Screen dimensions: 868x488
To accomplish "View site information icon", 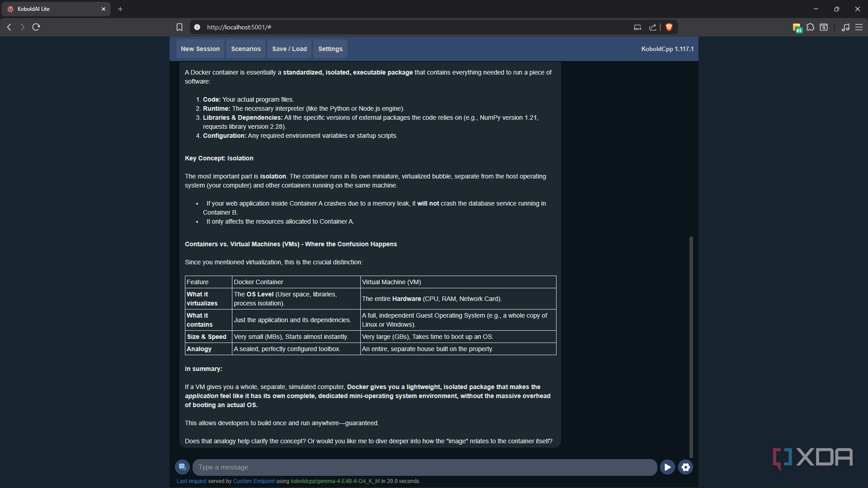I will 197,27.
